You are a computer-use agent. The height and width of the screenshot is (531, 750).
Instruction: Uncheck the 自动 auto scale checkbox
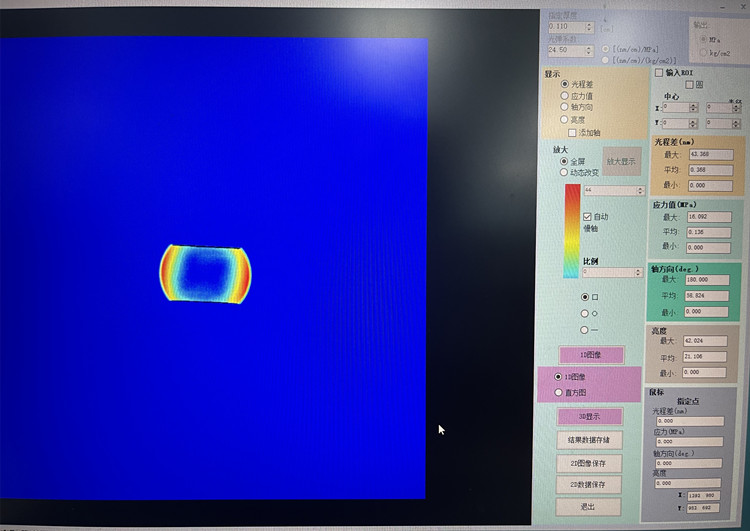click(588, 216)
